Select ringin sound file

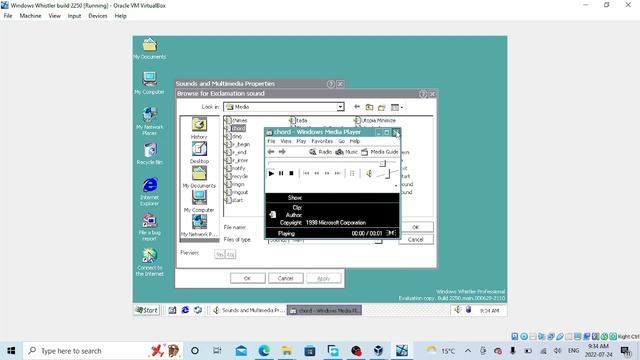pos(235,184)
